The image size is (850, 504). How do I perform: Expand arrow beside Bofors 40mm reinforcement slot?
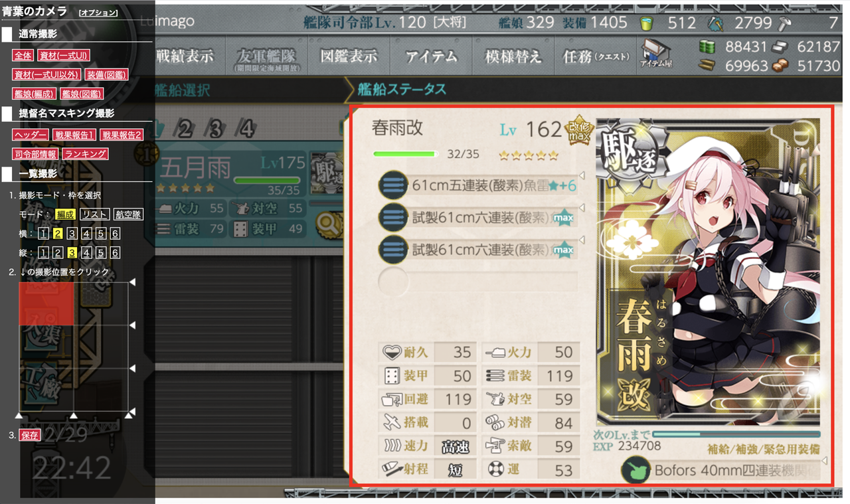coord(825,462)
